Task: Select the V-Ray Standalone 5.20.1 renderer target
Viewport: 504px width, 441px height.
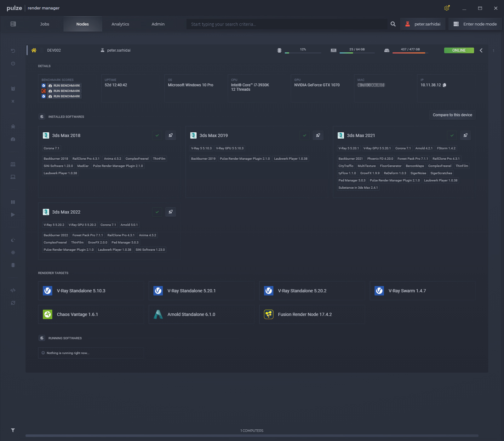Action: 202,291
